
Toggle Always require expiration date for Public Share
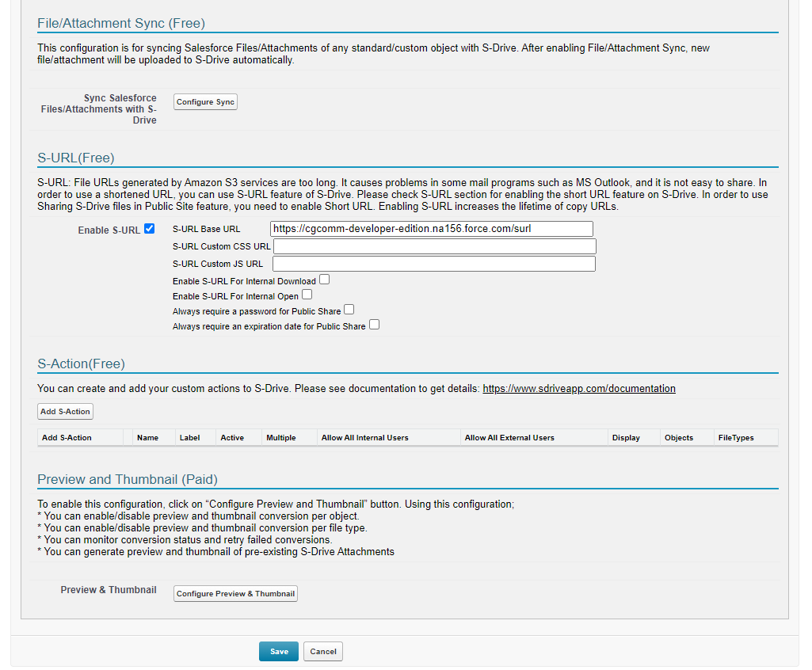(x=375, y=325)
